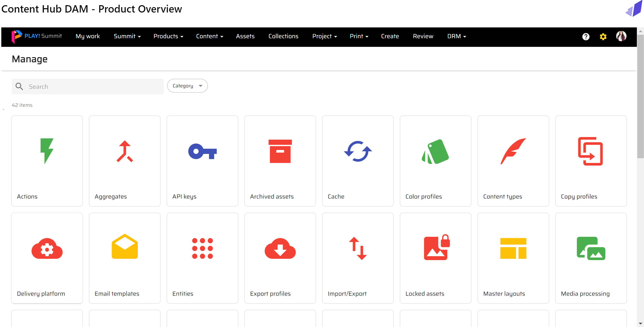644x327 pixels.
Task: Open the Entities dots icon
Action: tap(202, 248)
